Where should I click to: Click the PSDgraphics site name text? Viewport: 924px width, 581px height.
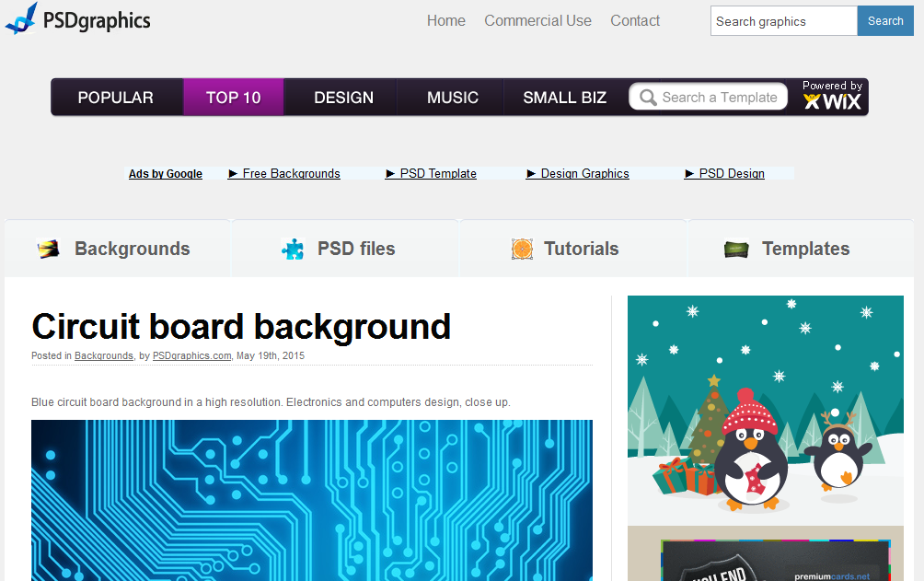point(97,20)
